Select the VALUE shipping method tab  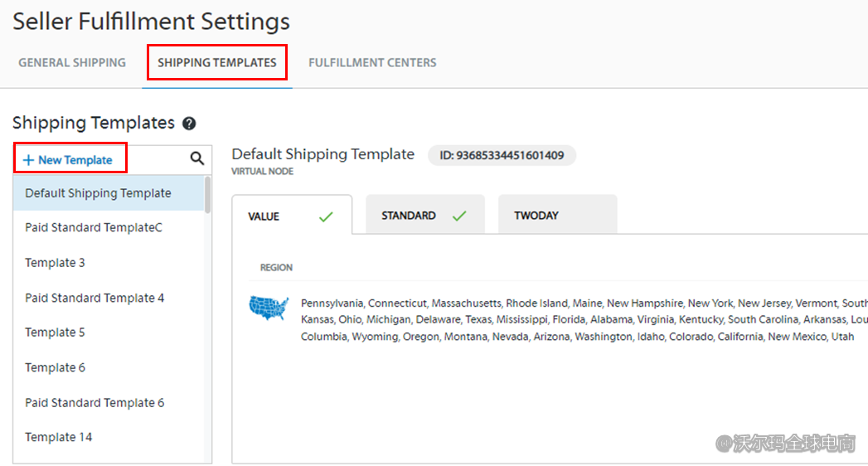click(292, 215)
